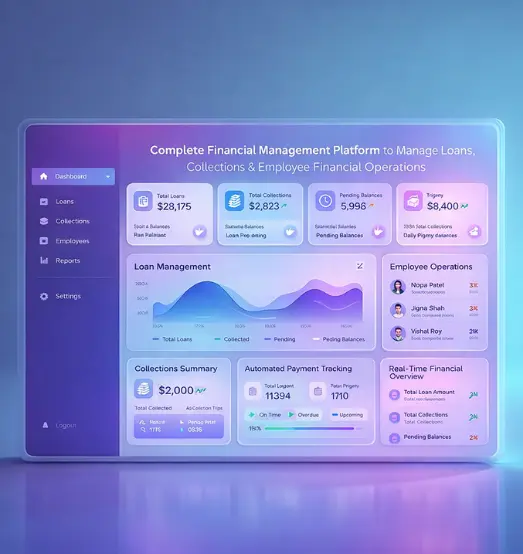Click the Total Collected label

[153, 408]
